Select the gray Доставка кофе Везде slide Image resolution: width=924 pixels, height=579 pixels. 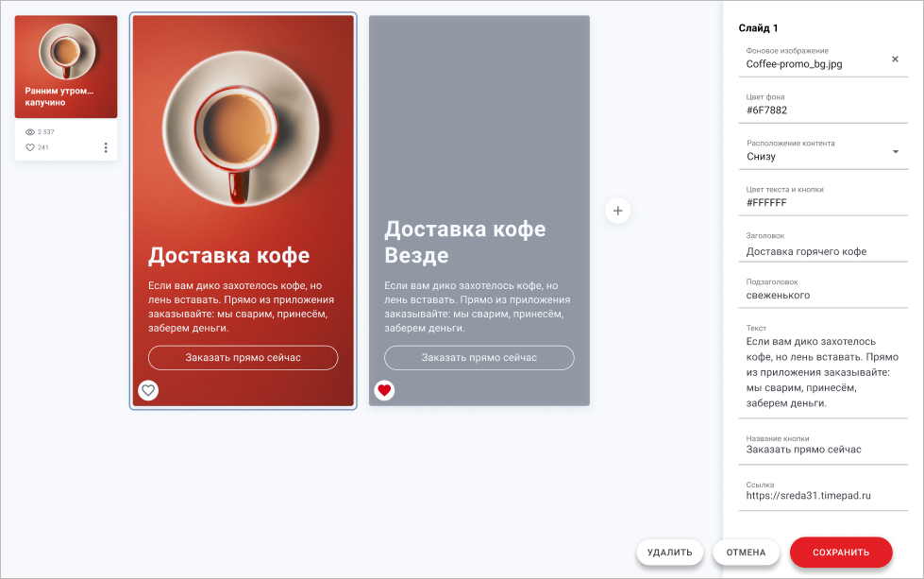(479, 142)
